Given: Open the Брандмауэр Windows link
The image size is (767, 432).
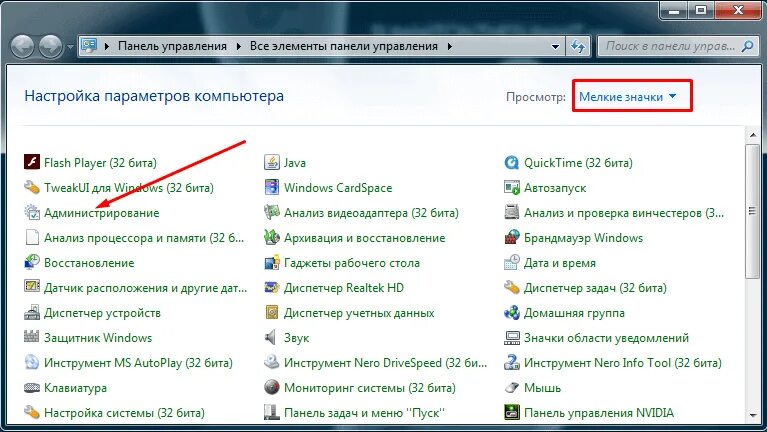Looking at the screenshot, I should [584, 238].
